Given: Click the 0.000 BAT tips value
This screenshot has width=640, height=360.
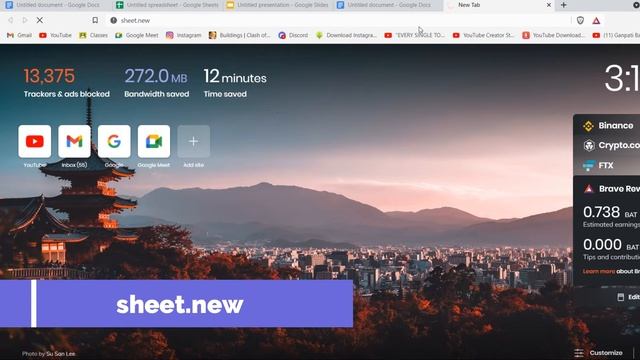Looking at the screenshot, I should coord(611,244).
